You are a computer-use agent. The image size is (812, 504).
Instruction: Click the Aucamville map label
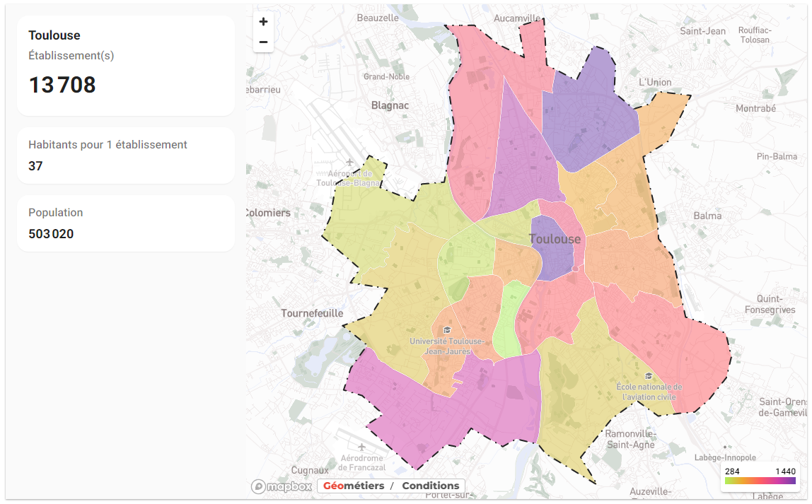pyautogui.click(x=517, y=18)
